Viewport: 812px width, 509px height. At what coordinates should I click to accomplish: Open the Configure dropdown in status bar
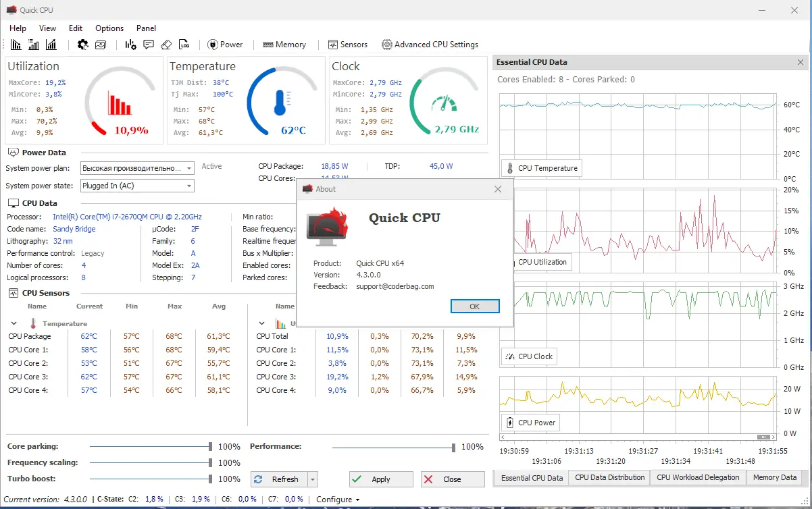tap(338, 500)
